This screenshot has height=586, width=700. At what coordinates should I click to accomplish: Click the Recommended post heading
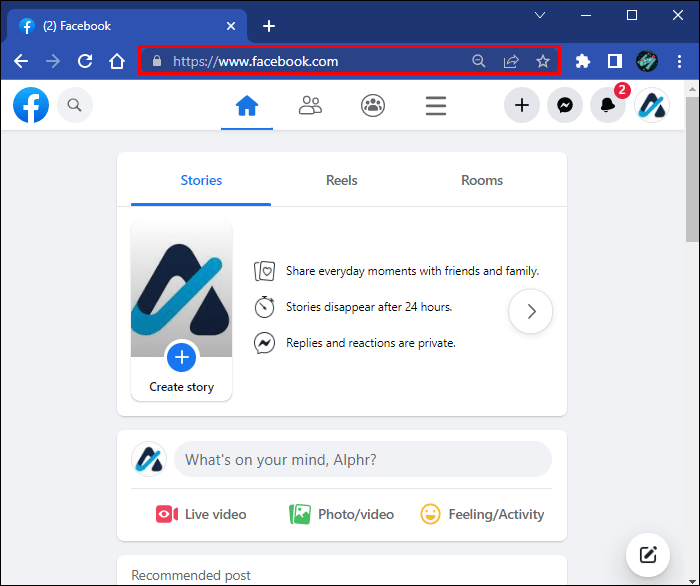click(x=191, y=575)
